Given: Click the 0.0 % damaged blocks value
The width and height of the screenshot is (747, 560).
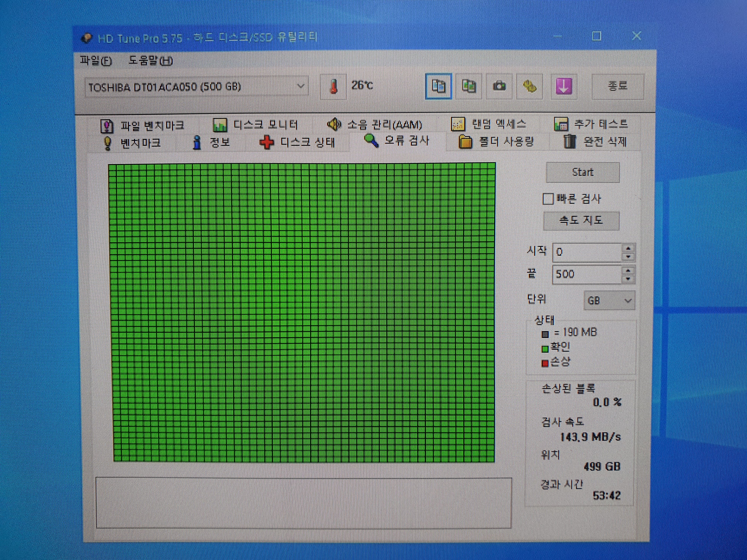Looking at the screenshot, I should [x=607, y=402].
